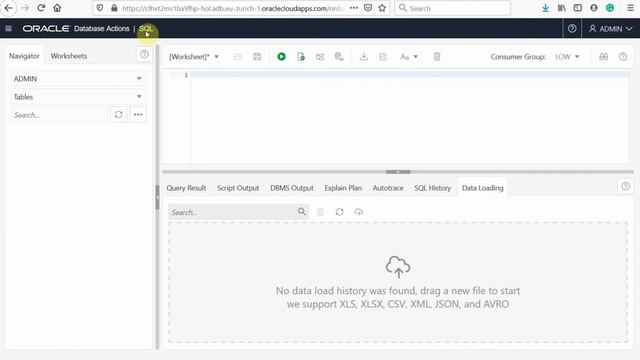Switch to the Worksheets tab
Screen dimensions: 640x360
(x=69, y=56)
